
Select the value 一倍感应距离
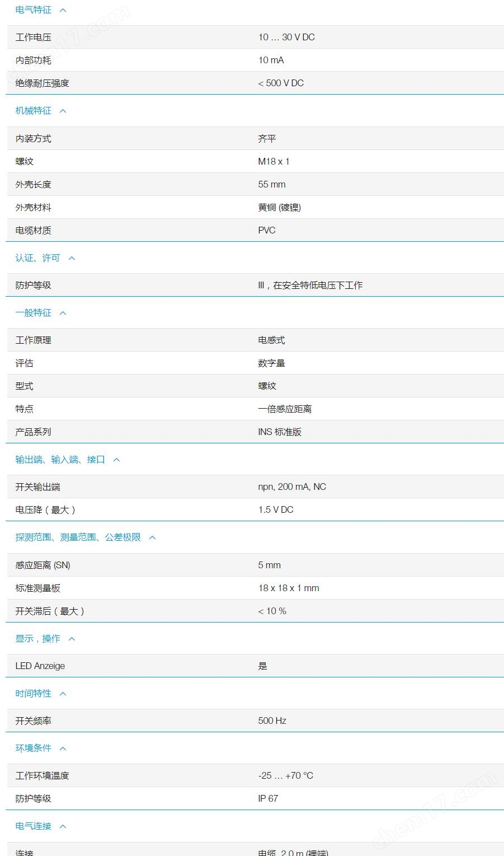(285, 409)
